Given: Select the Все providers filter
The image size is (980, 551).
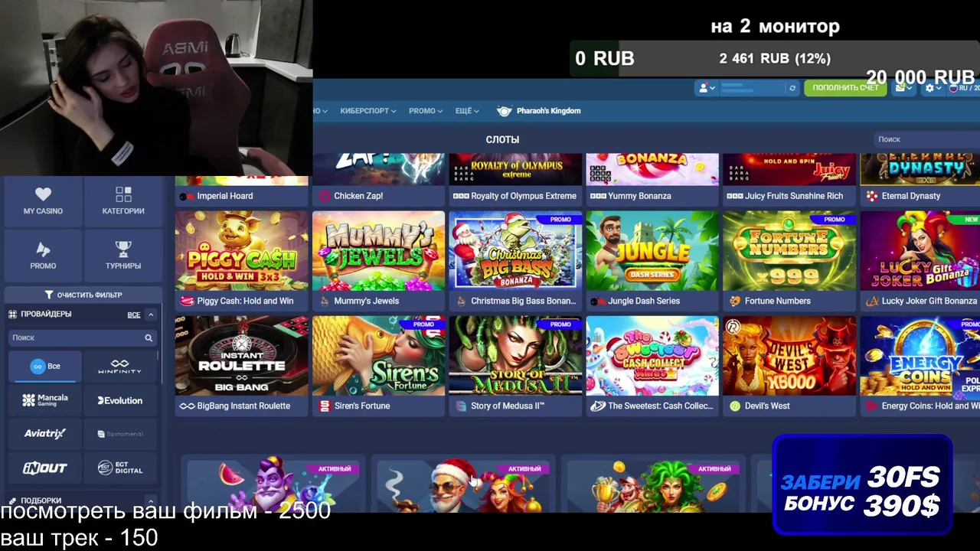Looking at the screenshot, I should point(45,367).
